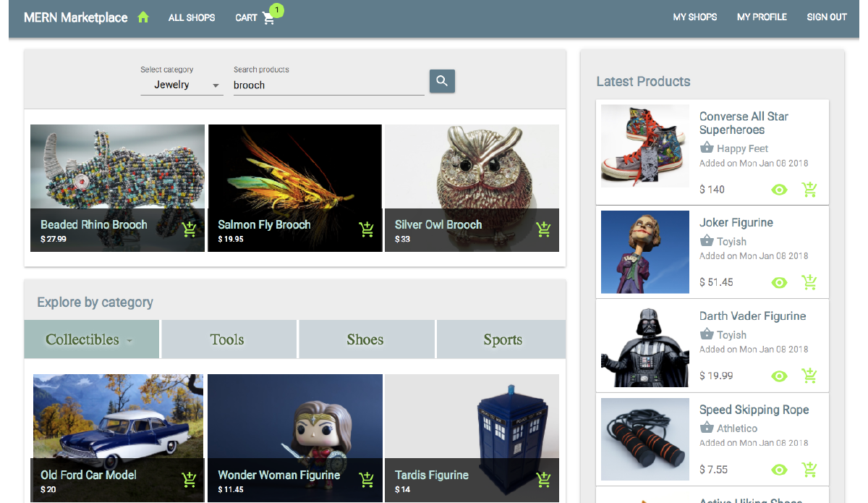The image size is (868, 503).
Task: Add the Beaded Rhino Brooch to cart
Action: coord(189,229)
